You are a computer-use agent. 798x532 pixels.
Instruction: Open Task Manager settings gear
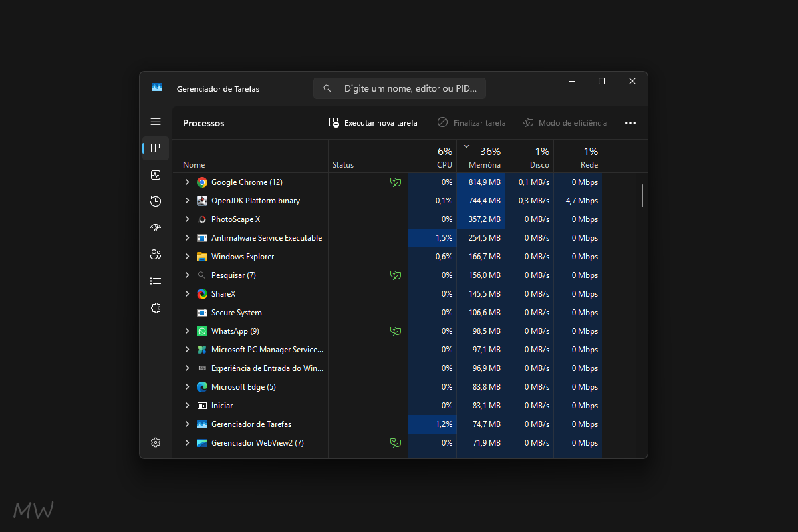[x=156, y=442]
